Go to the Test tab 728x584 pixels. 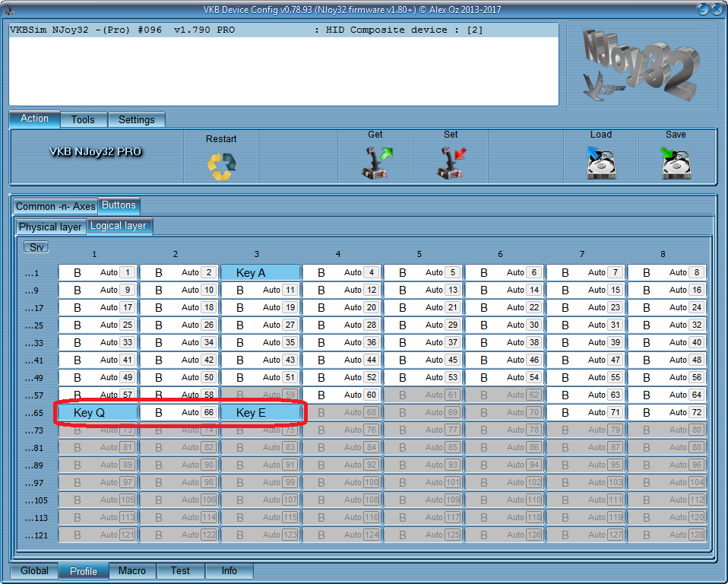(x=180, y=570)
